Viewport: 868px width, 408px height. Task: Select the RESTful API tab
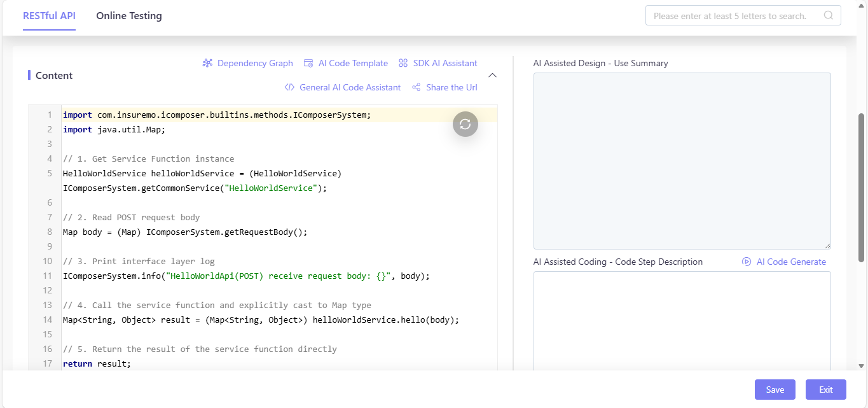[49, 16]
